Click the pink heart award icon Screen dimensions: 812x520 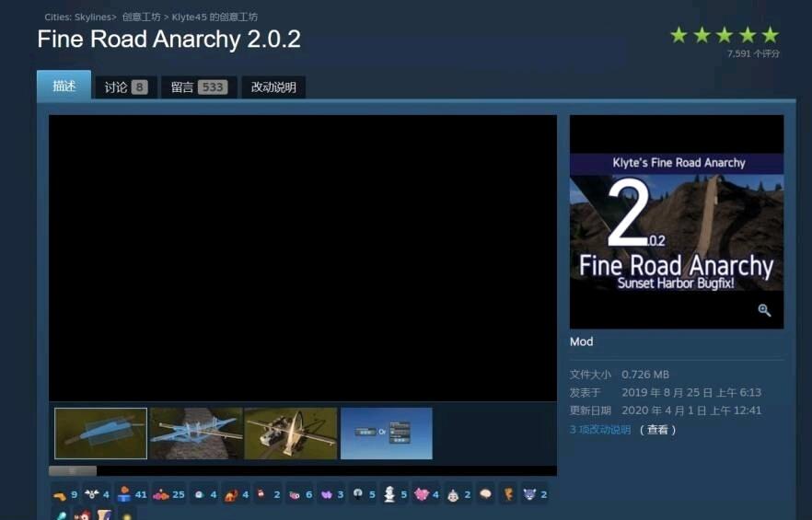pyautogui.click(x=427, y=494)
